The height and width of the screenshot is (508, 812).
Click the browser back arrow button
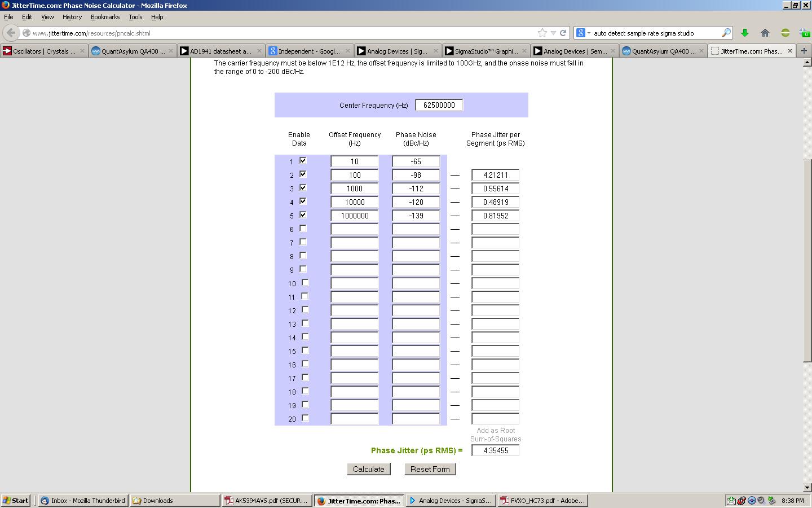11,33
